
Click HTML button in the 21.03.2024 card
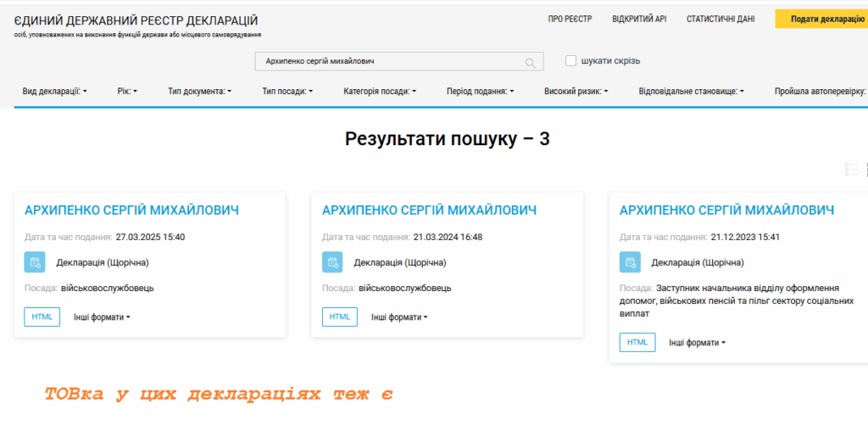[340, 317]
